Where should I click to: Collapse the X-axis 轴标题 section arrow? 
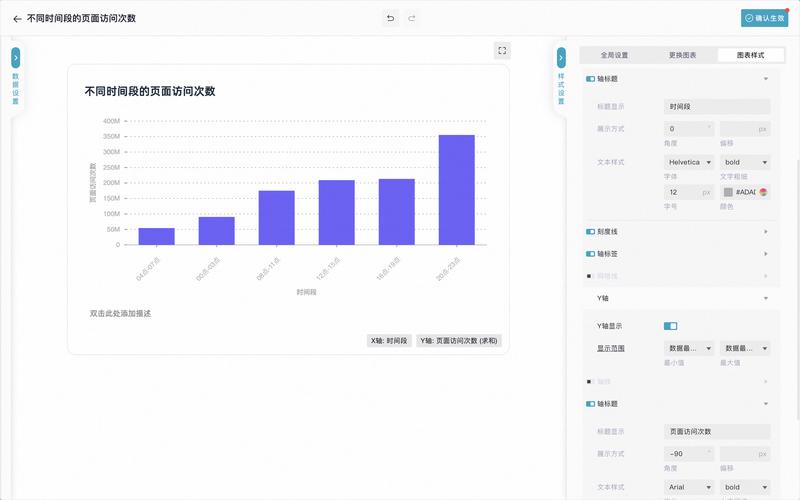click(766, 79)
